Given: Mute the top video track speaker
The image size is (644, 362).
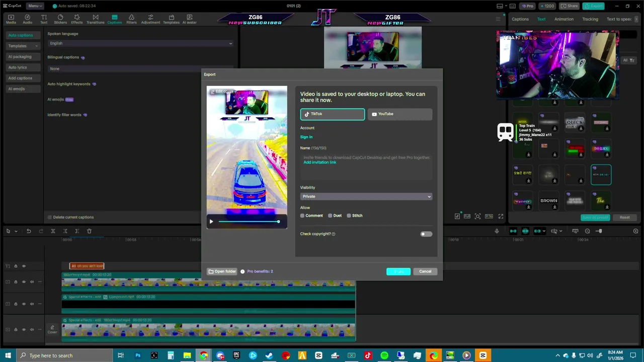Looking at the screenshot, I should (x=32, y=282).
